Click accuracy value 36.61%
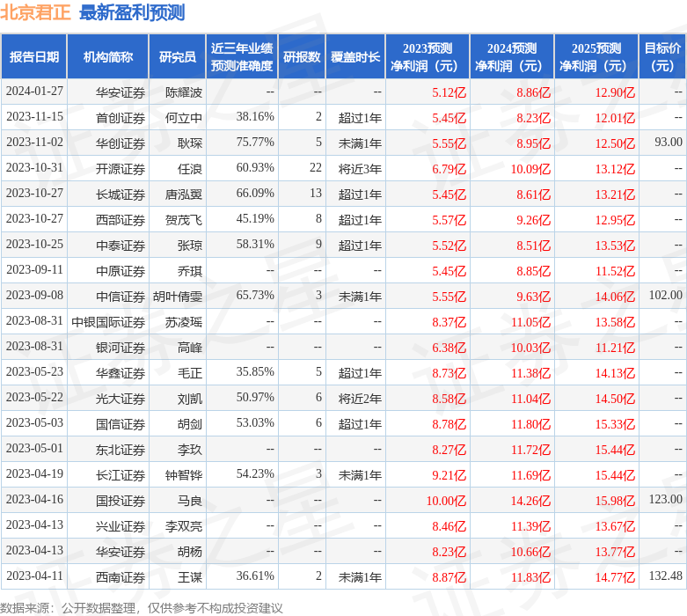This screenshot has width=687, height=616. (255, 576)
